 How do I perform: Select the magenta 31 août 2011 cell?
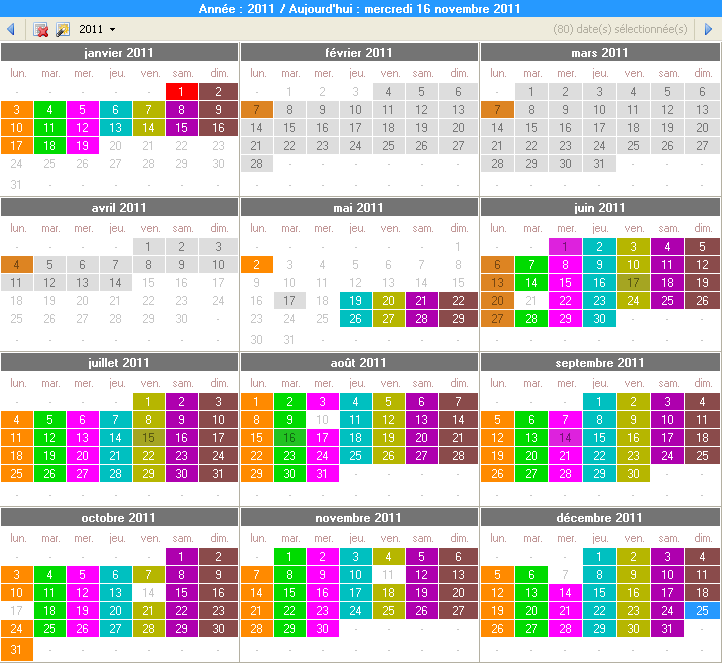322,473
